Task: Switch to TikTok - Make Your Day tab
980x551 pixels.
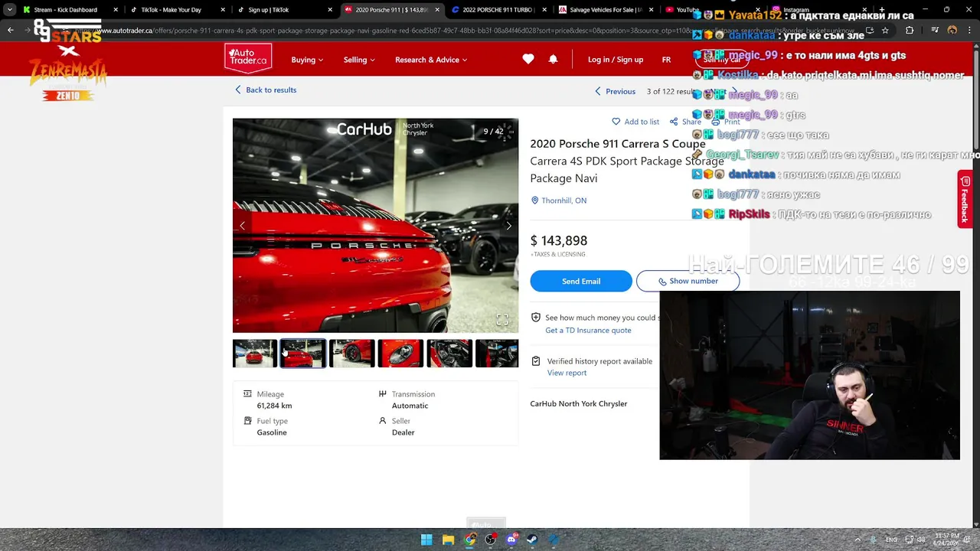Action: tap(178, 10)
